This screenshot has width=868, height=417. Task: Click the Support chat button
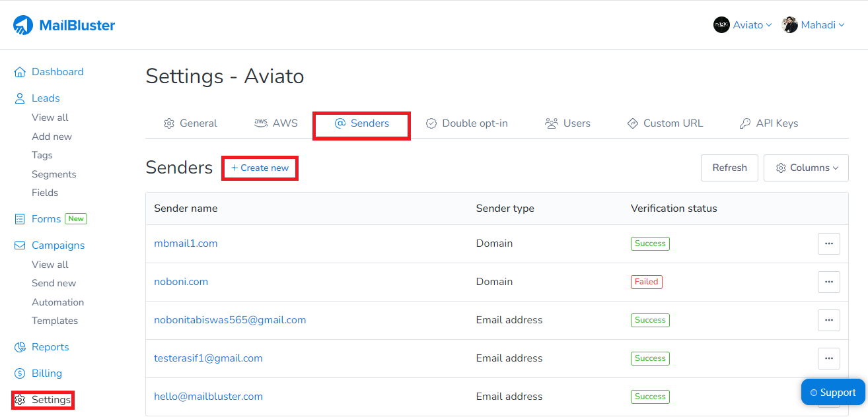(x=833, y=392)
